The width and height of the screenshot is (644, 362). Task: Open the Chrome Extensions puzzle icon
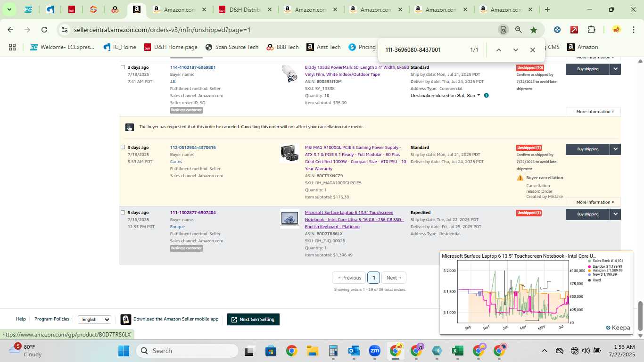point(591,30)
